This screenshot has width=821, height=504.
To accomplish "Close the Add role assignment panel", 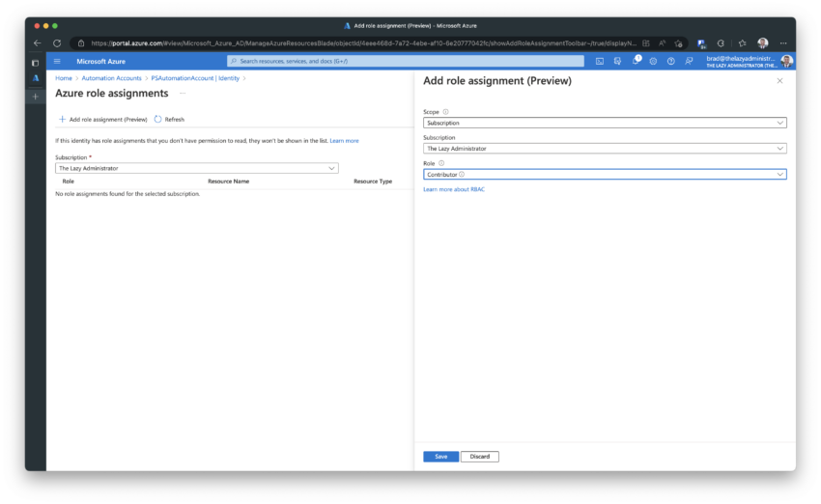I will 779,80.
